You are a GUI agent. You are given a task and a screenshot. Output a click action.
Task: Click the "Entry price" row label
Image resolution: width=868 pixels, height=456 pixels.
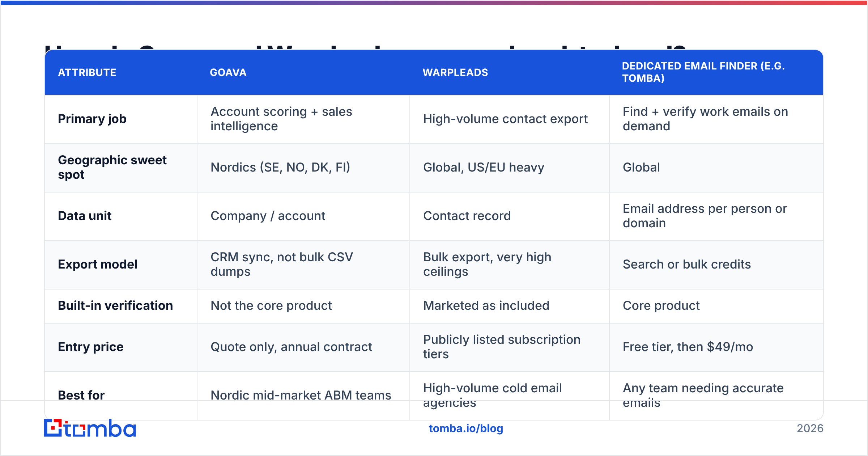point(91,347)
